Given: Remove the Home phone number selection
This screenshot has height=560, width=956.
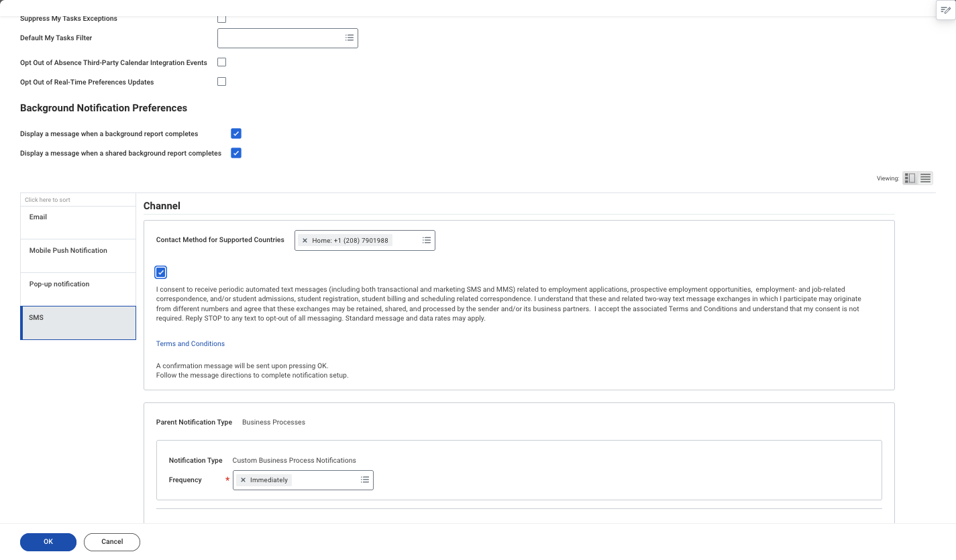Looking at the screenshot, I should coord(305,240).
